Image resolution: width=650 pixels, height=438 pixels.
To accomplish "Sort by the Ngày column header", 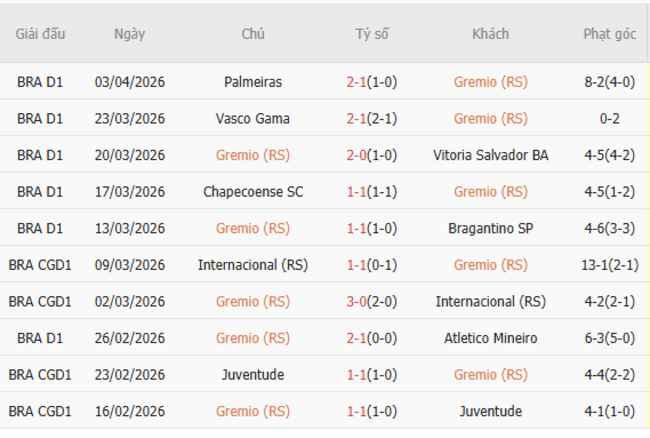I will click(130, 34).
